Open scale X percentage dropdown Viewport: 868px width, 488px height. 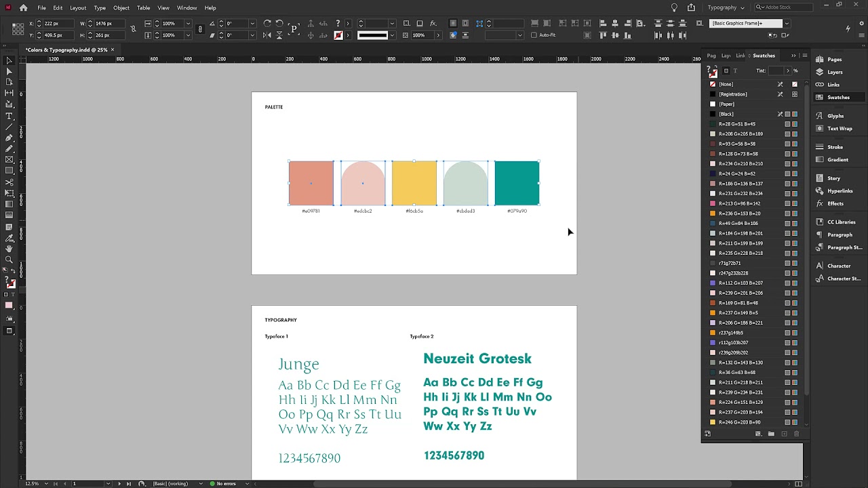[x=188, y=23]
